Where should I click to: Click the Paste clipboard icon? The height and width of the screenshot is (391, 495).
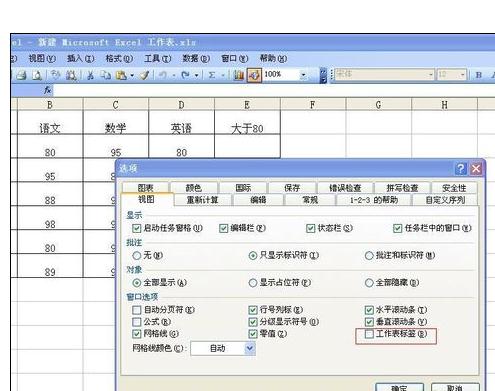coord(121,75)
